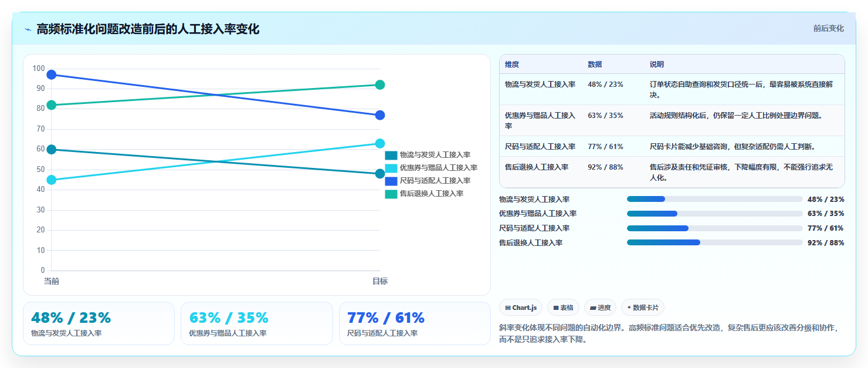Select the 售后退换人工接入率 table row name
868x368 pixels.
point(537,167)
